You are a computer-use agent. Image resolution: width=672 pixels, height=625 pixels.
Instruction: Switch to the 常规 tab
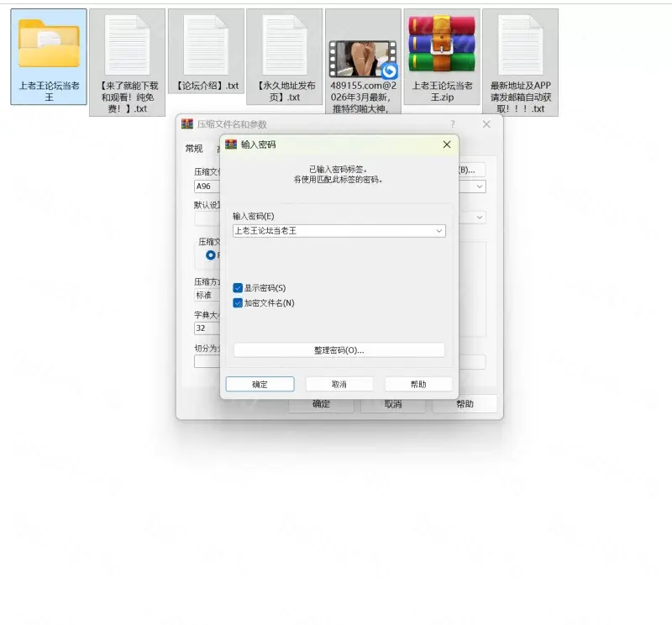(194, 149)
